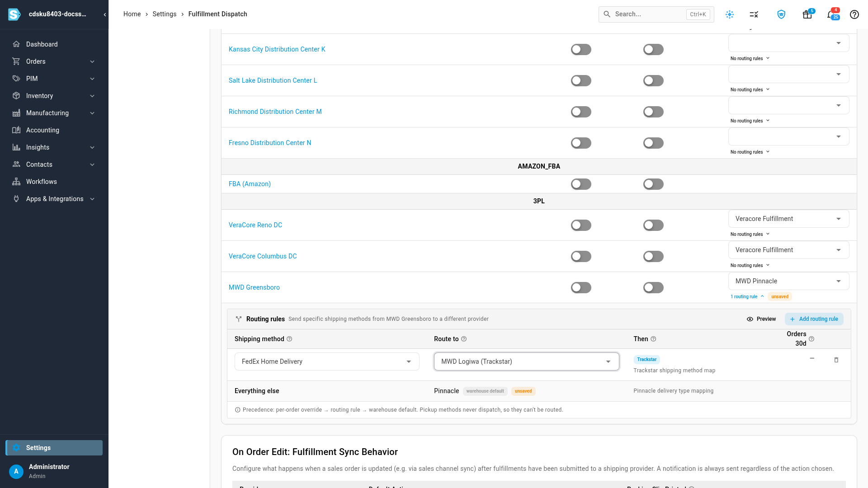
Task: Click the Add routing rule button
Action: coord(814,319)
